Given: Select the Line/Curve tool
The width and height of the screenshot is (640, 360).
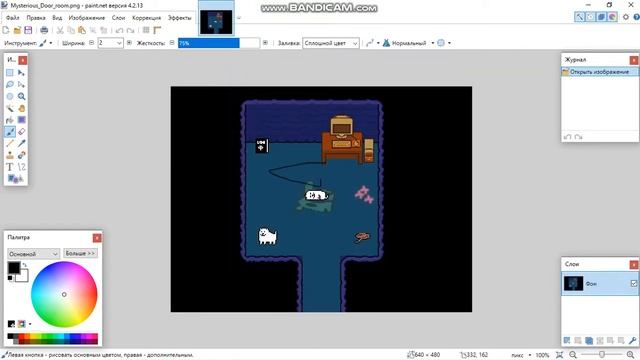Looking at the screenshot, I should pyautogui.click(x=22, y=167).
